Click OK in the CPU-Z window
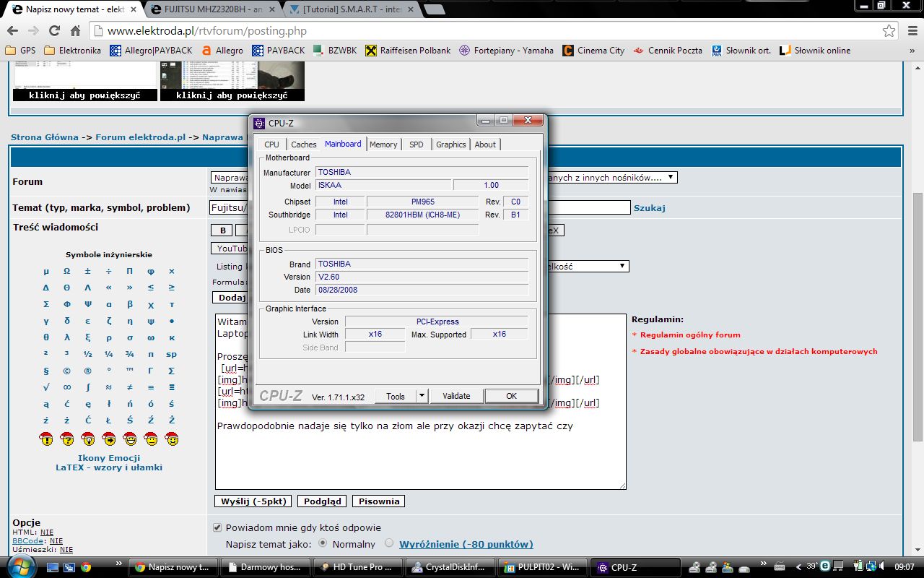 [512, 396]
